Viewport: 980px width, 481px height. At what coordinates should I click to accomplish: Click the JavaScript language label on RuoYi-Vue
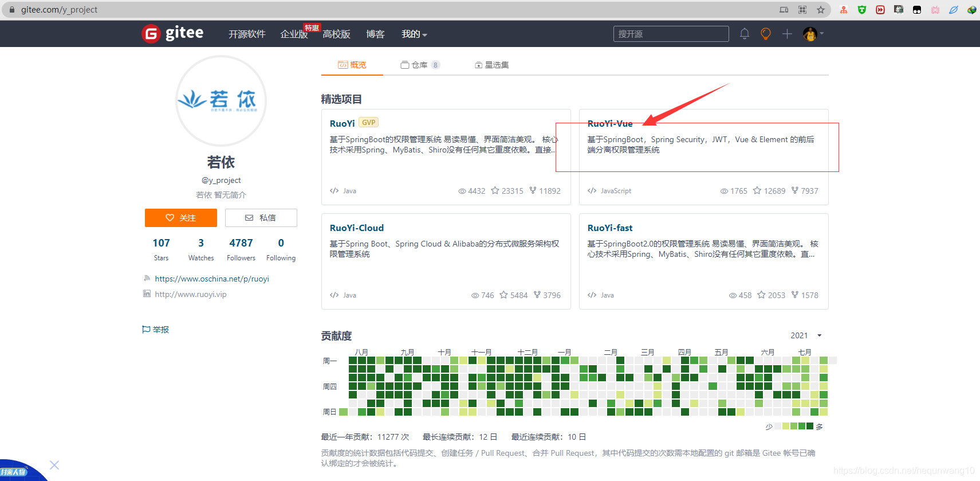616,191
